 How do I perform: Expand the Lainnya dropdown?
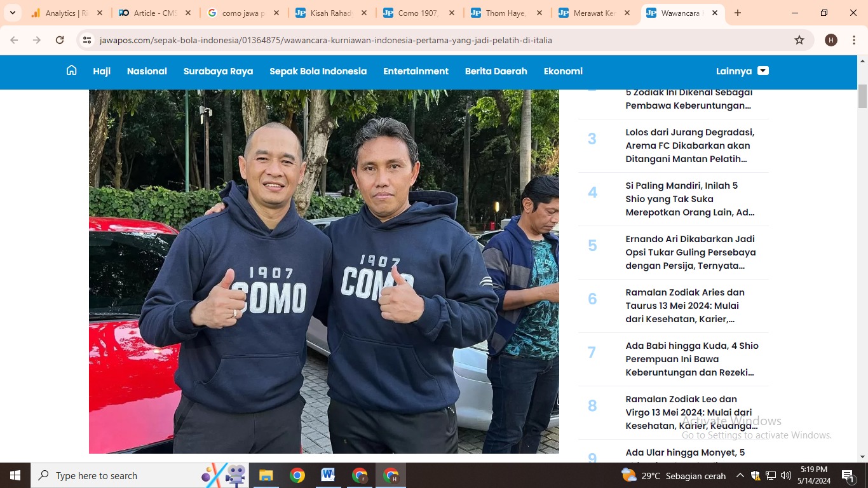point(742,71)
